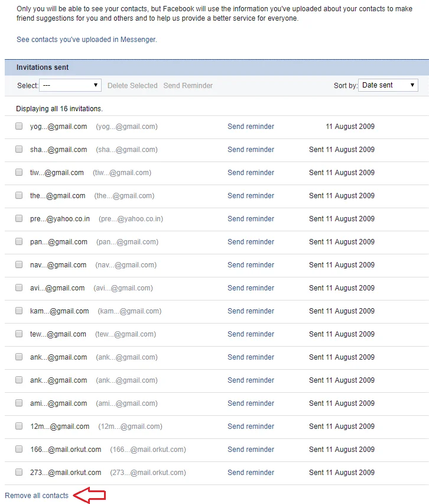Send reminder to tiw...@gmail.com
Image resolution: width=429 pixels, height=504 pixels.
point(251,173)
